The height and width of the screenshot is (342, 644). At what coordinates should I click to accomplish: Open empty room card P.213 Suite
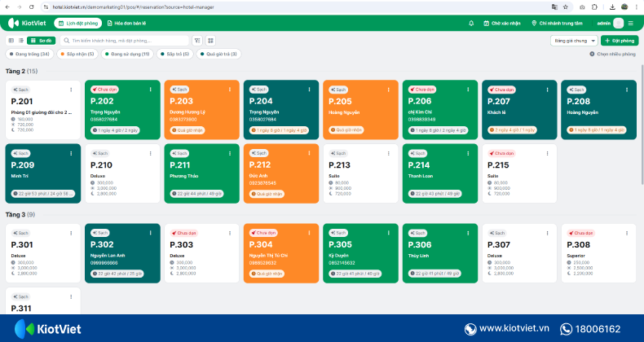point(360,173)
